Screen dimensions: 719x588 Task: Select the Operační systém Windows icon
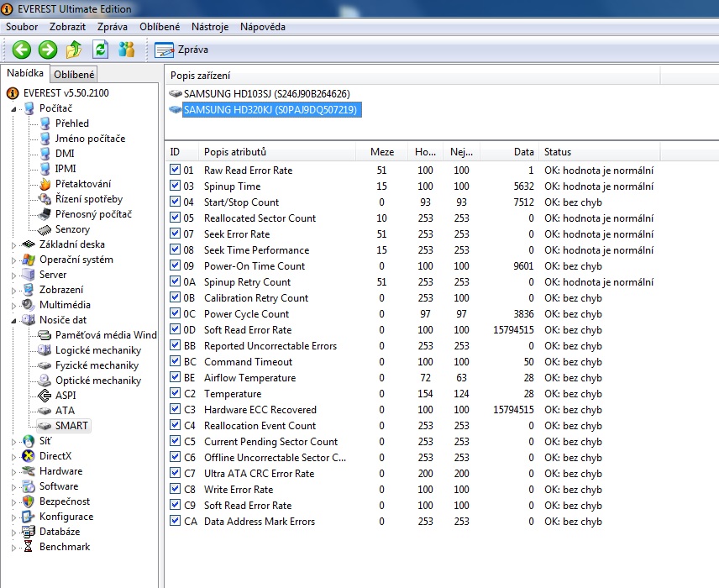point(29,260)
